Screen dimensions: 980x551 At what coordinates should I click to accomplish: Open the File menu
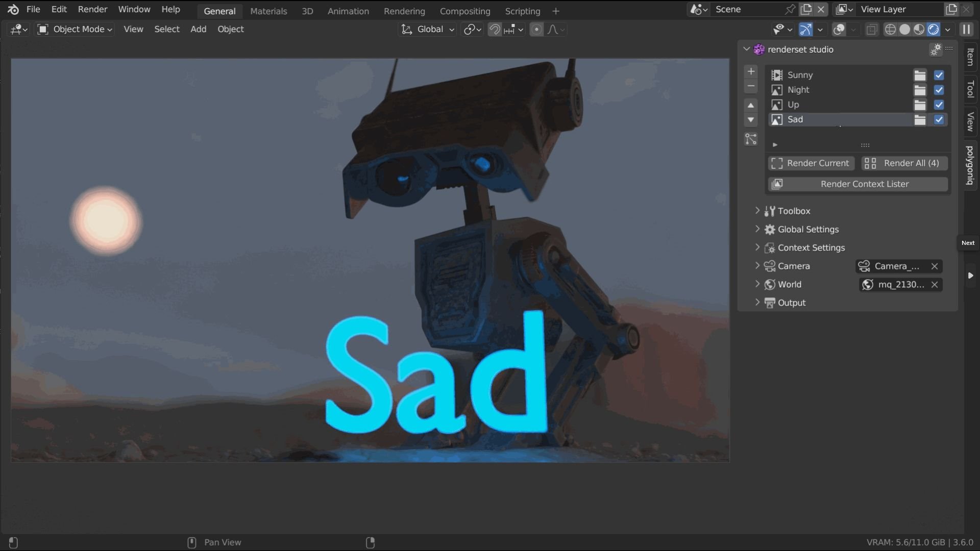pos(33,9)
